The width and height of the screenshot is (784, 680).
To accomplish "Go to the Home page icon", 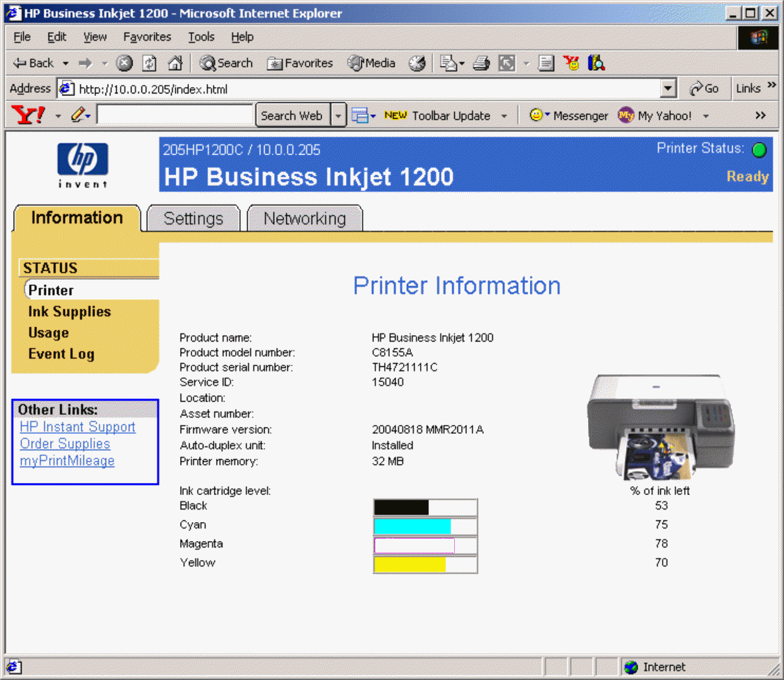I will (x=175, y=63).
